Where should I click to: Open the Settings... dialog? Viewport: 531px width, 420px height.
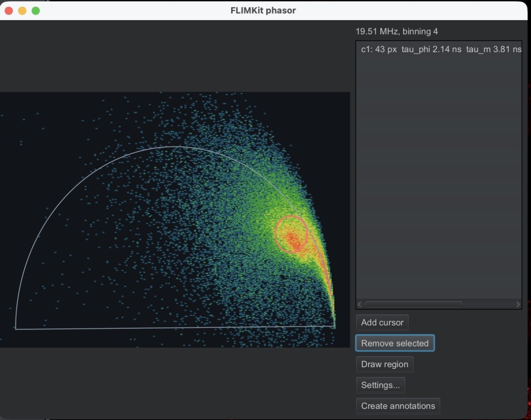(381, 385)
